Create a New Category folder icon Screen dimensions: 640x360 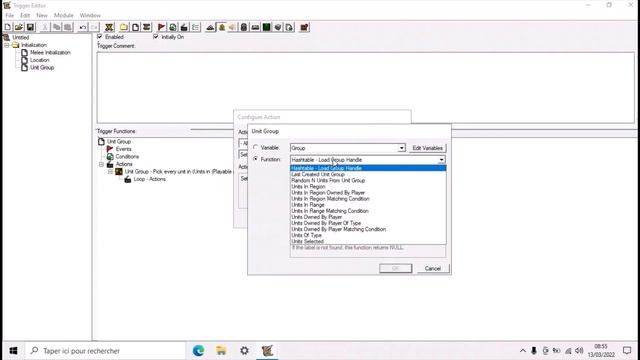point(124,27)
